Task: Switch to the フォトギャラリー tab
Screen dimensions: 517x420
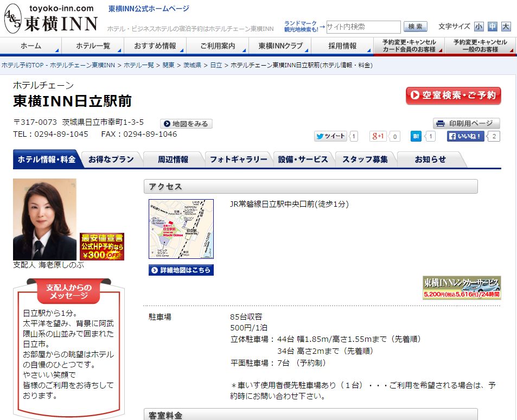Action: (239, 160)
